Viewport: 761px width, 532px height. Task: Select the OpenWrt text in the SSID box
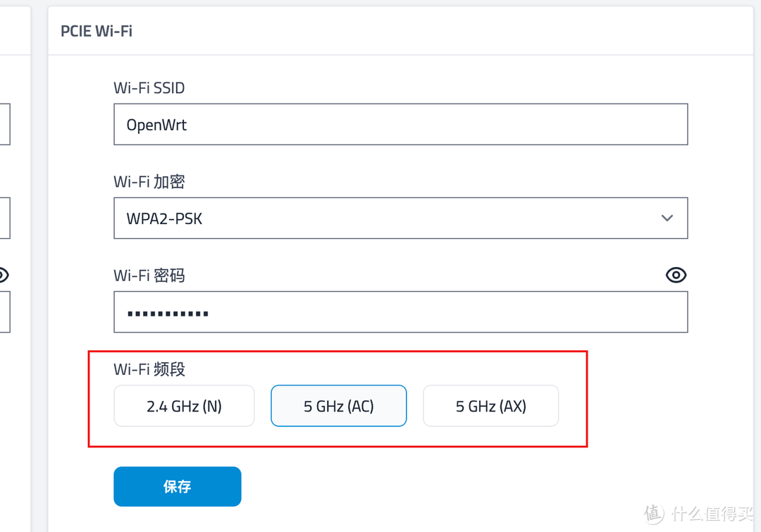[x=156, y=124]
